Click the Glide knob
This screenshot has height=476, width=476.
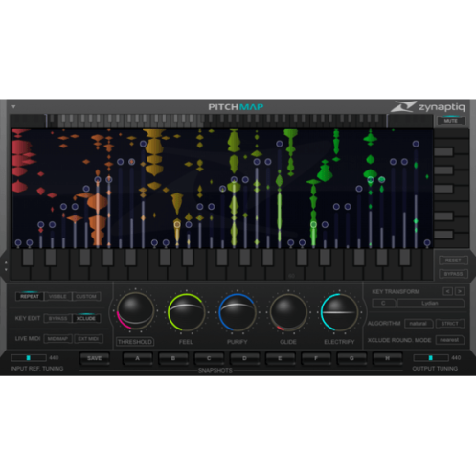click(x=288, y=312)
